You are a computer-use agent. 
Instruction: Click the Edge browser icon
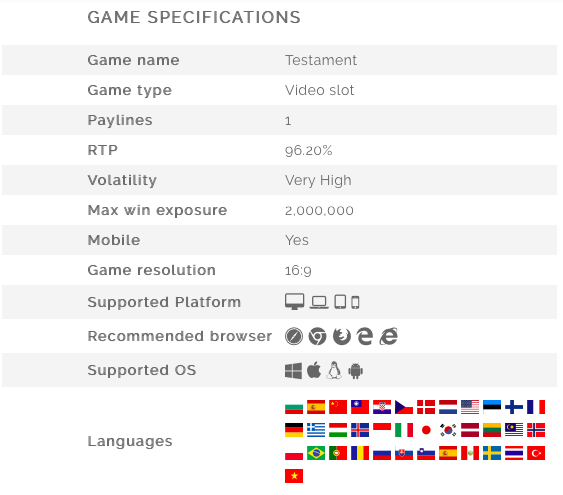click(364, 336)
